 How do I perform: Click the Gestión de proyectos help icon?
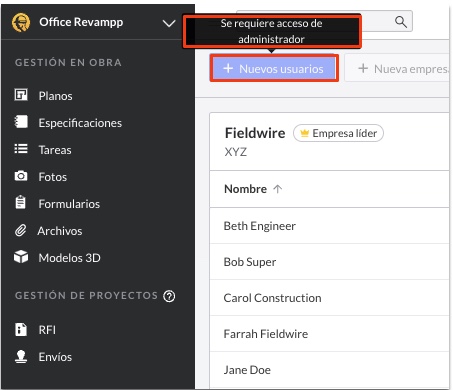[169, 296]
